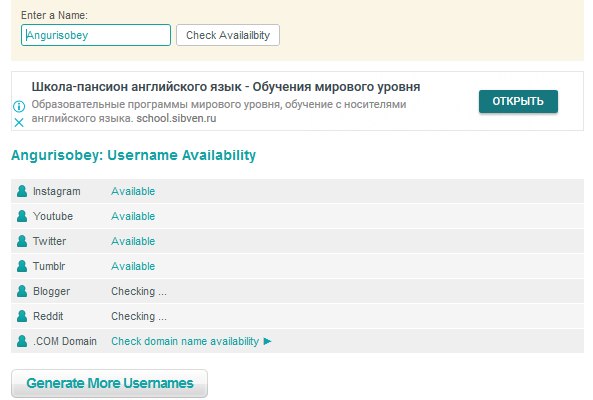Click the Checking status for Reddit
This screenshot has height=400, width=593.
click(x=139, y=316)
